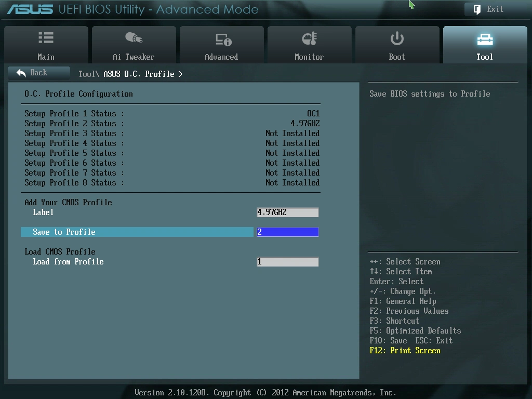The width and height of the screenshot is (532, 399).
Task: Click Setup Profile 5 Status row
Action: pos(172,153)
